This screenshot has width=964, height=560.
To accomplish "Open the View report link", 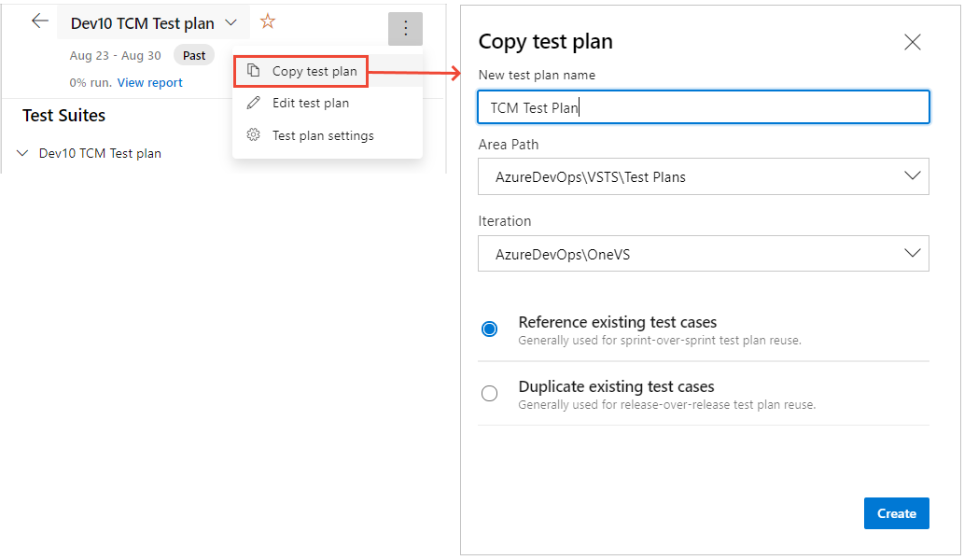I will coord(149,82).
